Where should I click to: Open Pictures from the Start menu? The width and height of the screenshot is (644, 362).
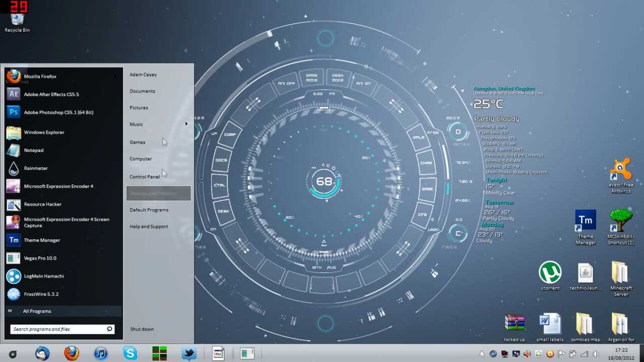click(x=139, y=108)
